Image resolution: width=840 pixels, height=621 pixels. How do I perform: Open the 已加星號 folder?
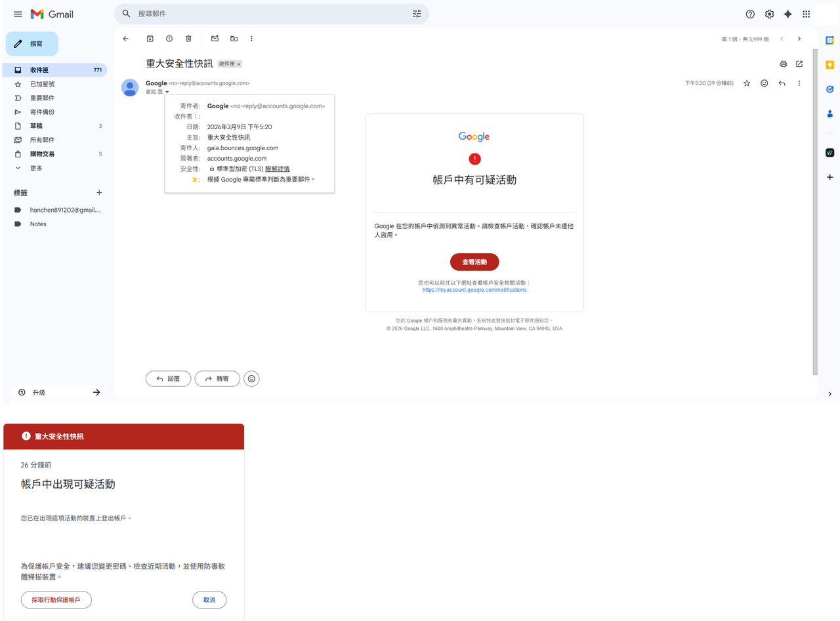[54, 84]
